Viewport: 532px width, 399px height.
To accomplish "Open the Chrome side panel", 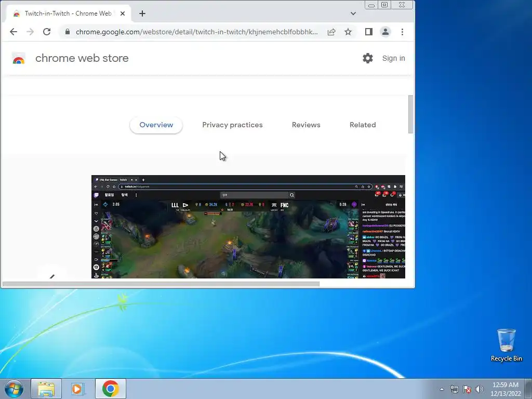I will tap(369, 32).
